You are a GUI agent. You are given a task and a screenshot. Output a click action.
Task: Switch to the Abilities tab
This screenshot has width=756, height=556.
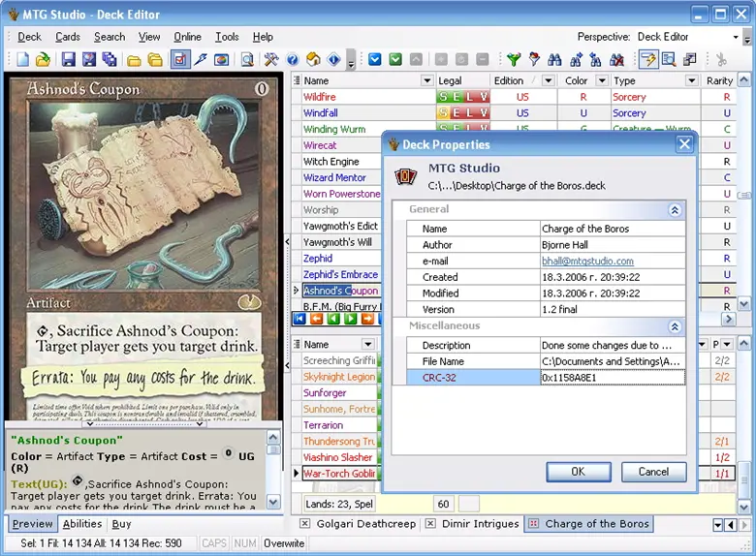click(82, 524)
